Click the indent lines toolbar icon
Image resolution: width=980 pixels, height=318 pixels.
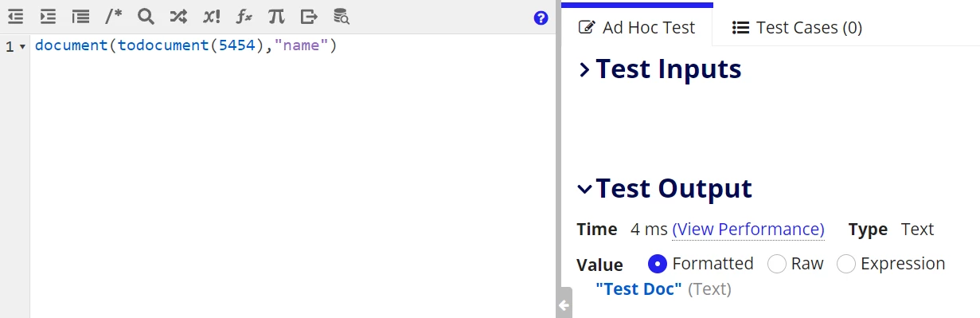tap(48, 16)
